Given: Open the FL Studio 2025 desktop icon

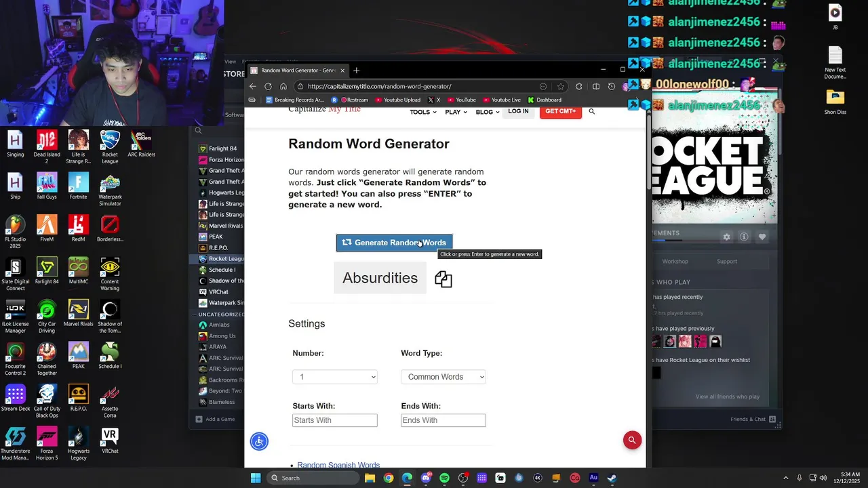Looking at the screenshot, I should coord(15,230).
